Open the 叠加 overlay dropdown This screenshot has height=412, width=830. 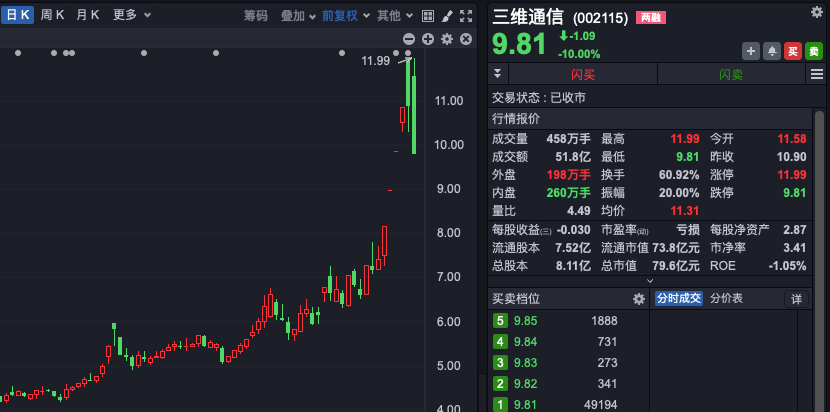[x=298, y=16]
